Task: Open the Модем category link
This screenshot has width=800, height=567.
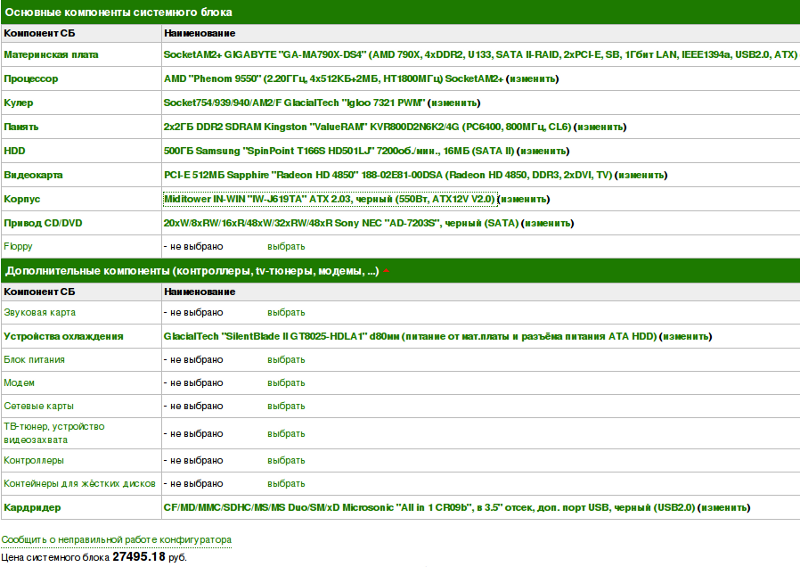Action: pyautogui.click(x=19, y=383)
